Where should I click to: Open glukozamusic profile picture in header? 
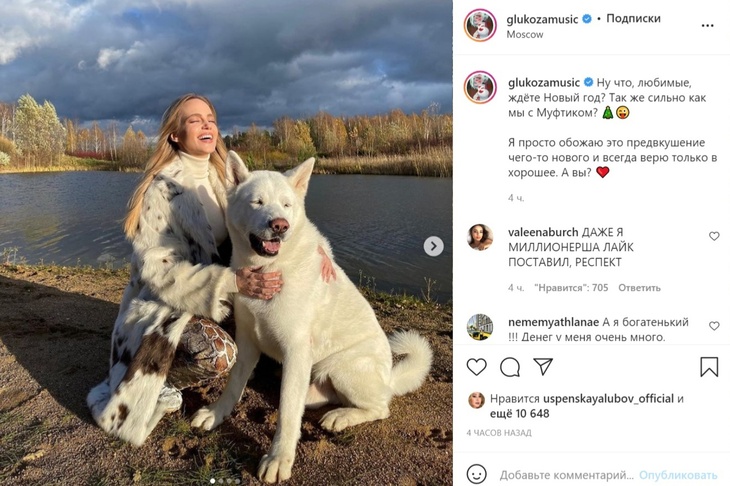480,25
